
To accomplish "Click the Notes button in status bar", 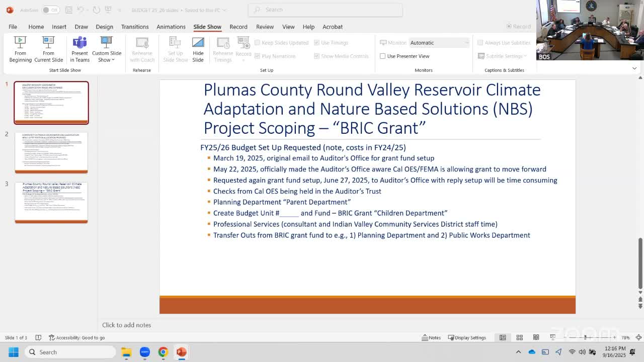I will coord(431,337).
